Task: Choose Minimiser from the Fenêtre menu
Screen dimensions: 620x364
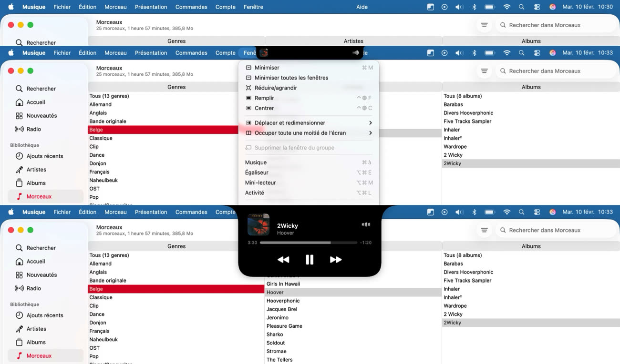Action: 267,68
